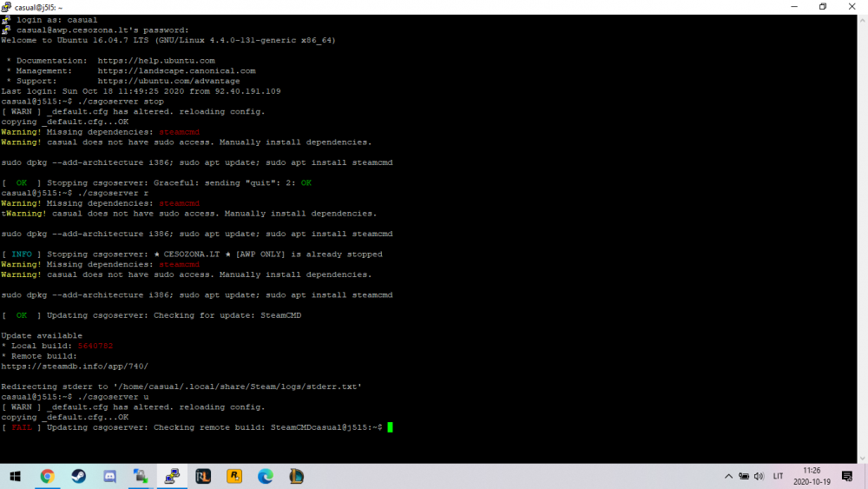Screen dimensions: 868x489
Task: Switch to the WinSCP taskbar window
Action: click(140, 476)
